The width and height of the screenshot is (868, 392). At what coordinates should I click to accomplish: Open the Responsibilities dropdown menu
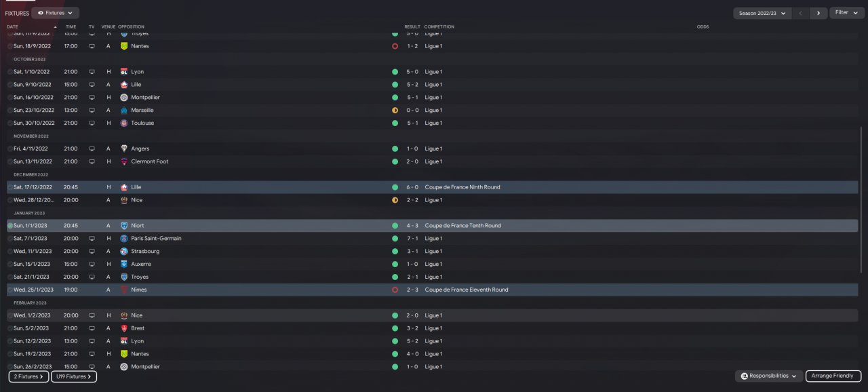coord(769,376)
